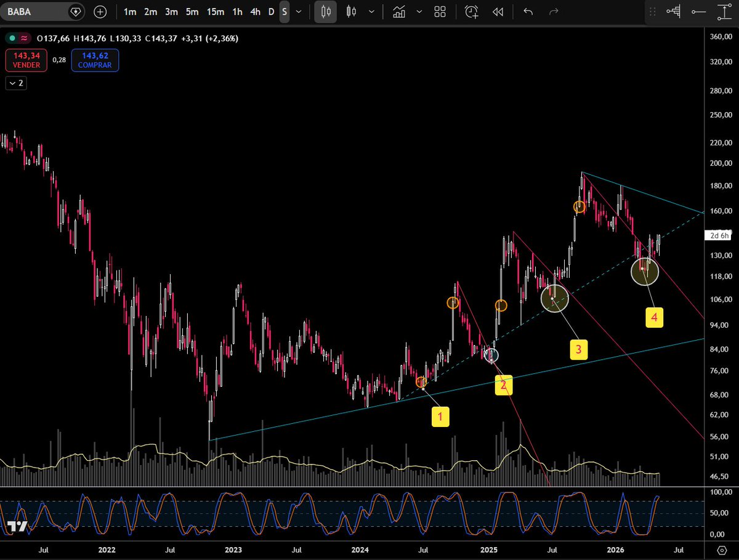Click the 2026 label on time axis

(616, 549)
